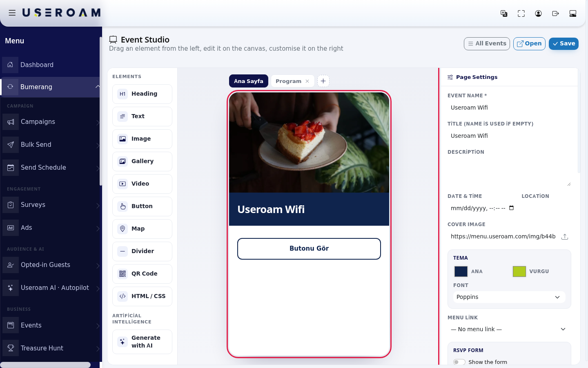Switch to the Ana Sayfa tab
588x368 pixels.
coord(249,81)
